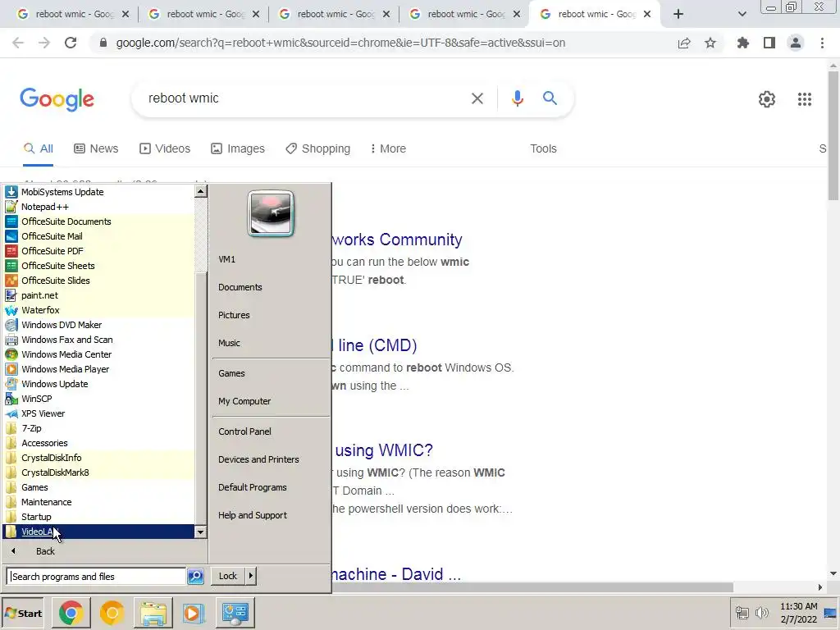Go Back to the main Start menu

tap(46, 551)
